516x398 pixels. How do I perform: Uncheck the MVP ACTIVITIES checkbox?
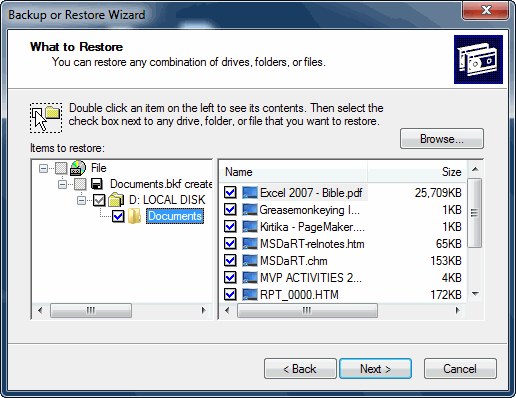pos(230,277)
